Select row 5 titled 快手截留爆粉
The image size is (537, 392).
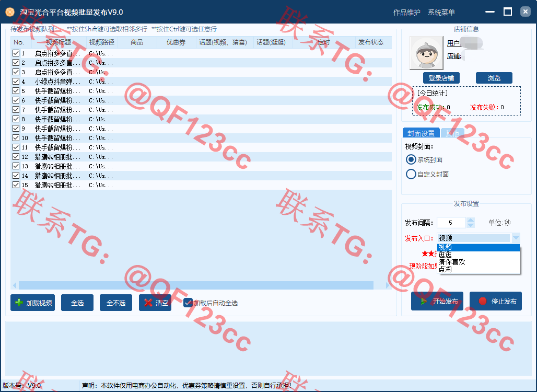click(x=201, y=91)
